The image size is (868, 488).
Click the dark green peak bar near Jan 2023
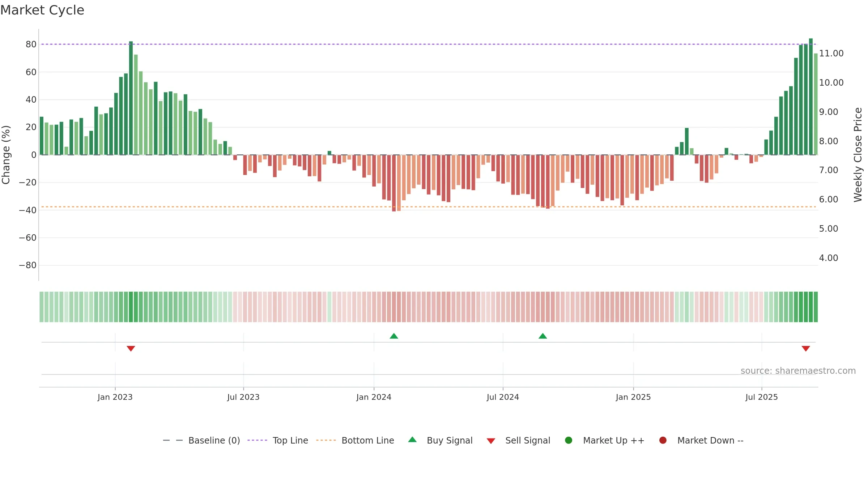(131, 98)
